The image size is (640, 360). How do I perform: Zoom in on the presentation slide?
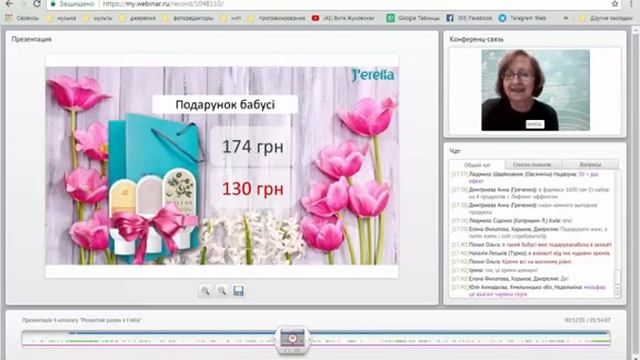click(205, 291)
